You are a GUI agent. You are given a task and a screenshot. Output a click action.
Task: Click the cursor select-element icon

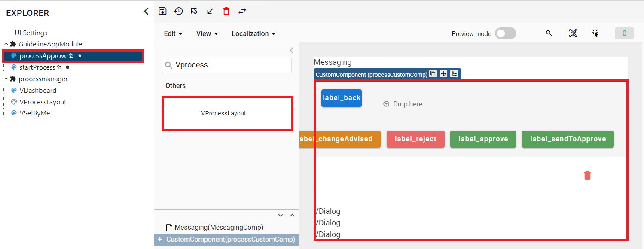[x=595, y=33]
